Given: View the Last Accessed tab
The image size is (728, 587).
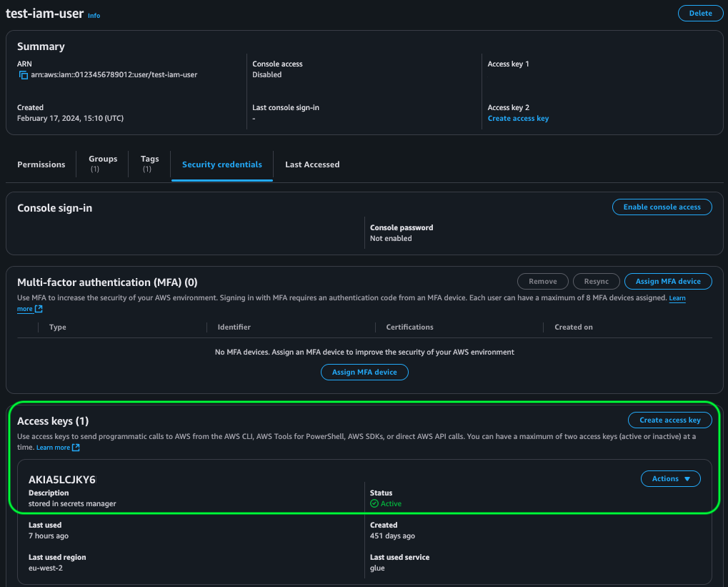Looking at the screenshot, I should coord(312,164).
